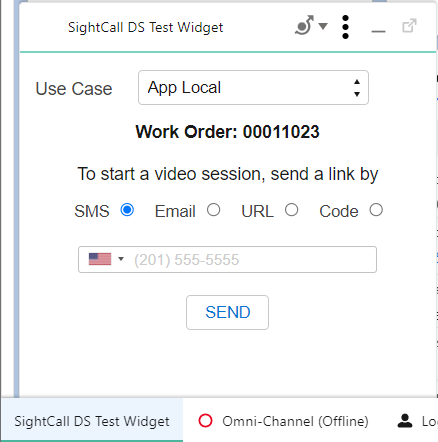This screenshot has height=442, width=438.
Task: Open the Use Case dropdown showing App Local
Action: tap(253, 88)
